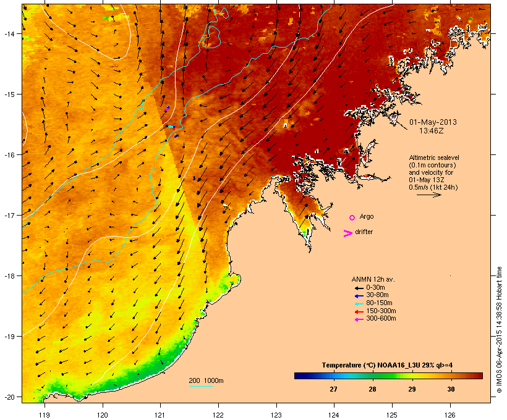Click the 'ANMN 12h av.' legend heading
The height and width of the screenshot is (420, 507).
[x=373, y=279]
